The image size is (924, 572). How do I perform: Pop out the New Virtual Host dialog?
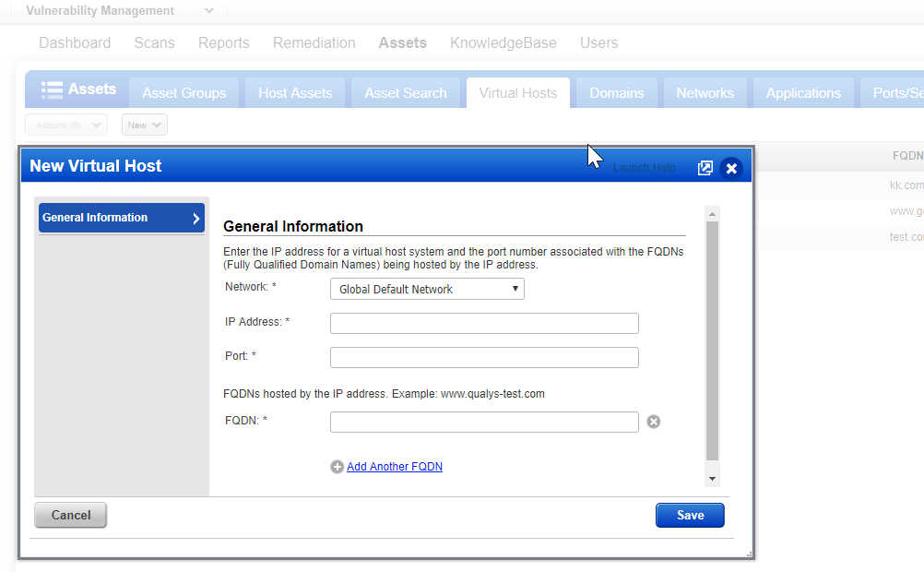pyautogui.click(x=705, y=168)
